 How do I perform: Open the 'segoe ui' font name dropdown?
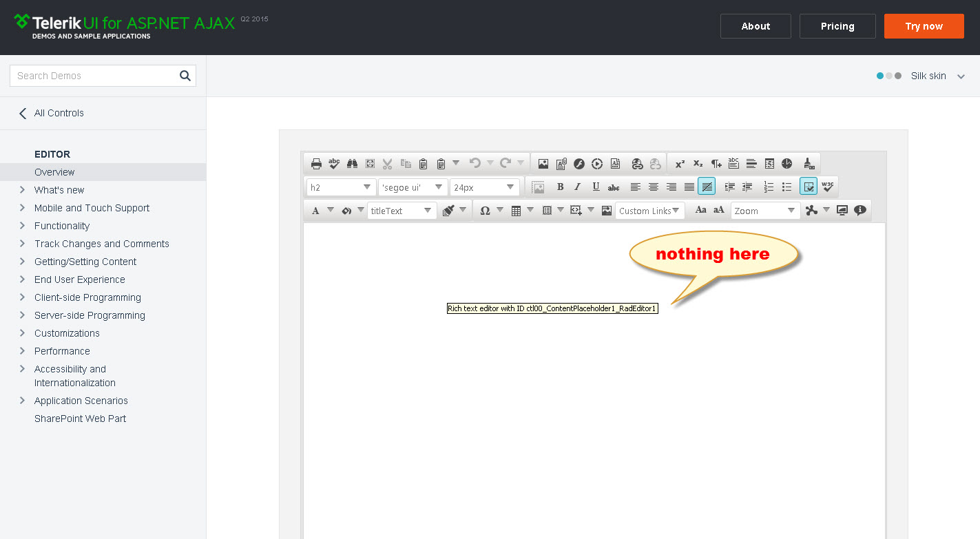(413, 187)
